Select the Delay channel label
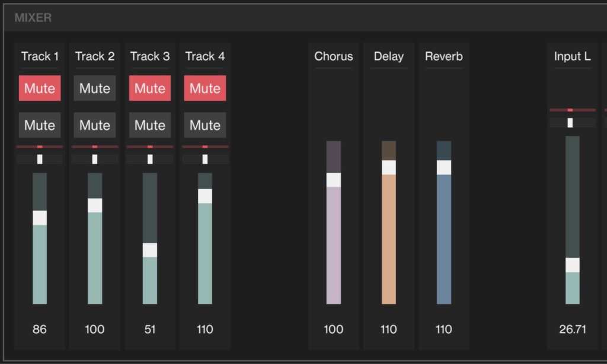 point(389,56)
